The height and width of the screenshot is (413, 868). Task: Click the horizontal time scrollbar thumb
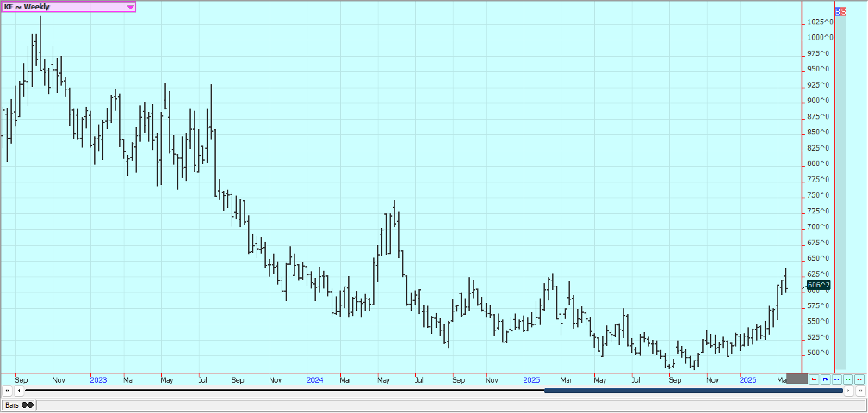click(693, 391)
